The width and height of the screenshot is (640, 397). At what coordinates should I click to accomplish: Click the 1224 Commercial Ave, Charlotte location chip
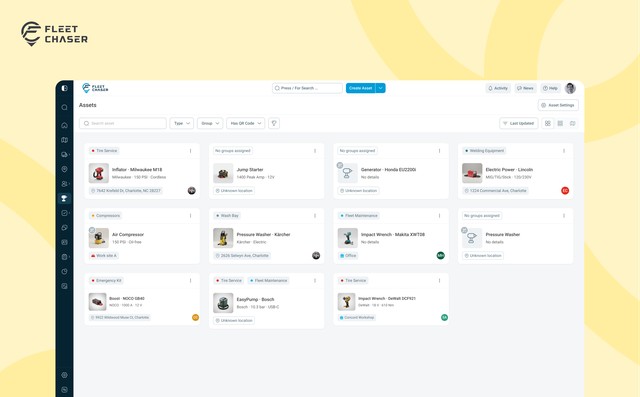(496, 191)
